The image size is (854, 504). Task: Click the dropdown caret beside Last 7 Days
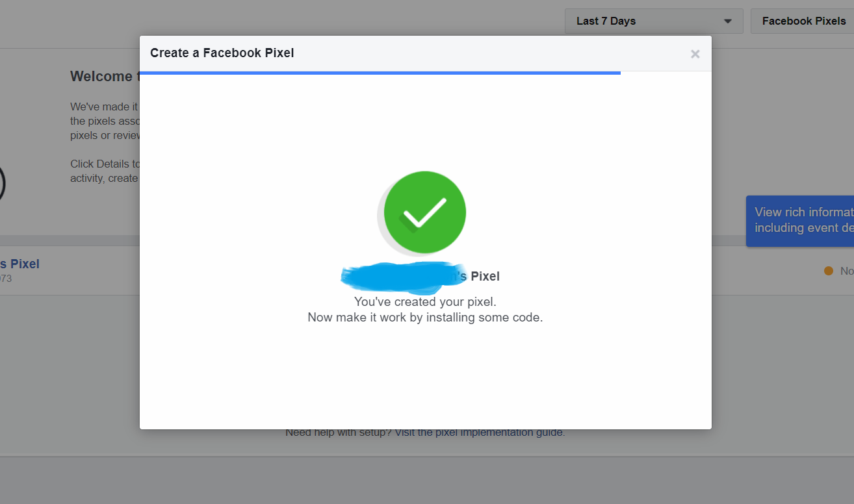pyautogui.click(x=727, y=21)
